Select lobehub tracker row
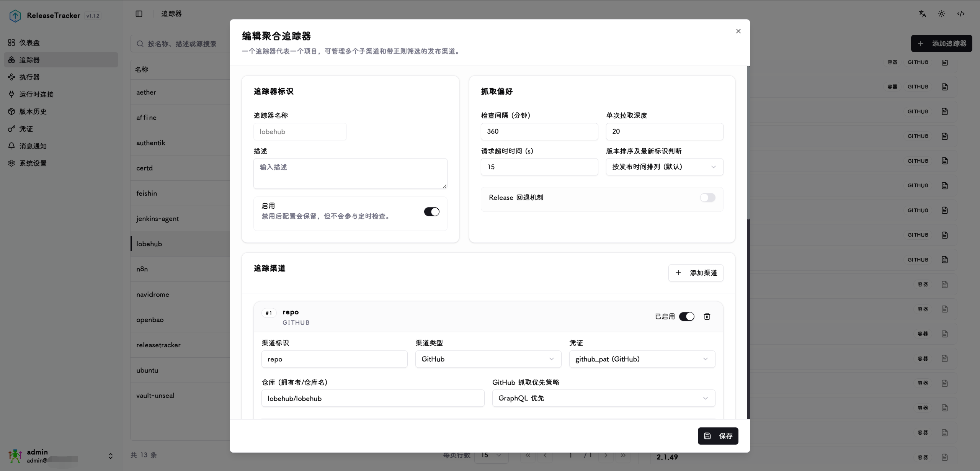This screenshot has height=471, width=980. pyautogui.click(x=180, y=244)
